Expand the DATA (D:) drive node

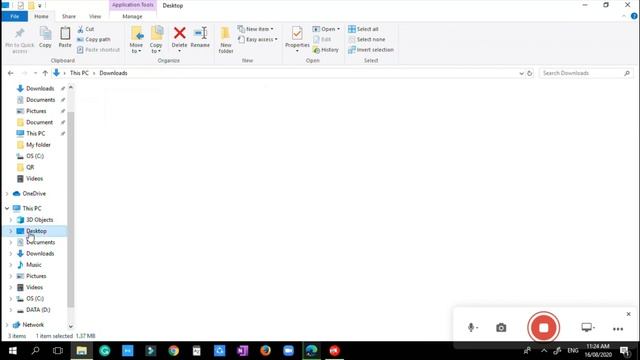(11, 310)
